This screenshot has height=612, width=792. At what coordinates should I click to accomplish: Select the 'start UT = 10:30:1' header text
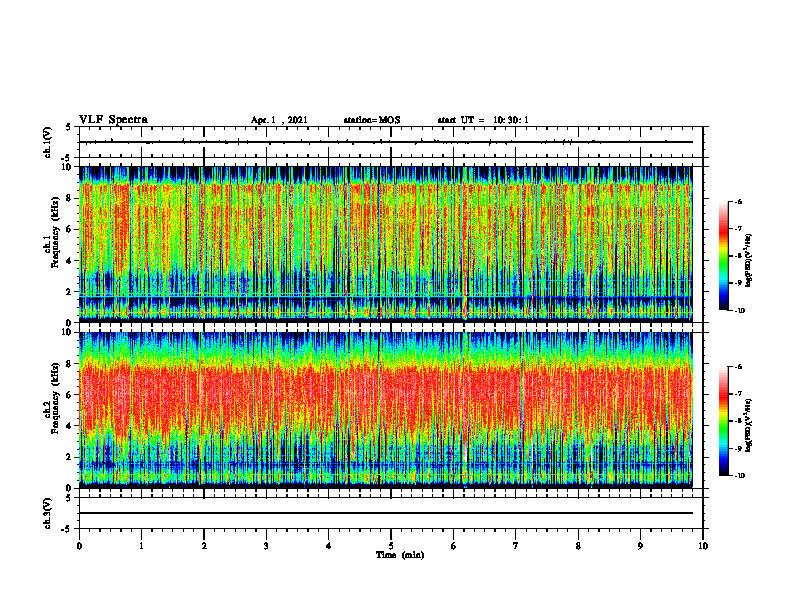[x=483, y=120]
